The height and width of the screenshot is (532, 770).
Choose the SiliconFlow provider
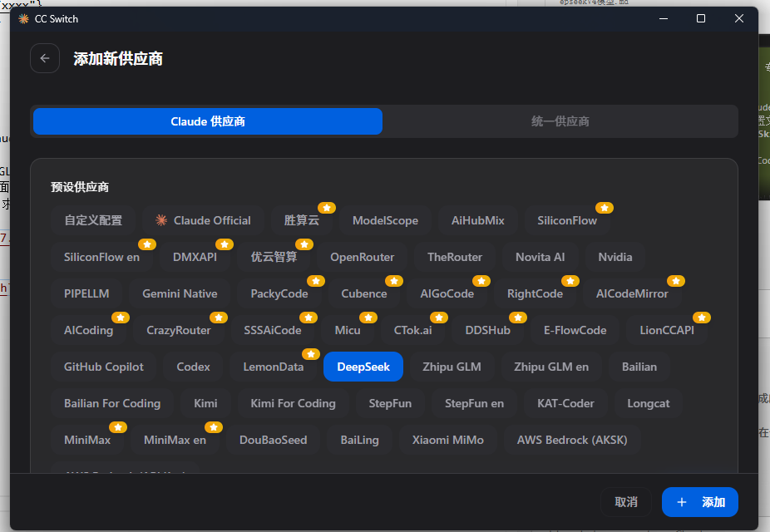(567, 220)
